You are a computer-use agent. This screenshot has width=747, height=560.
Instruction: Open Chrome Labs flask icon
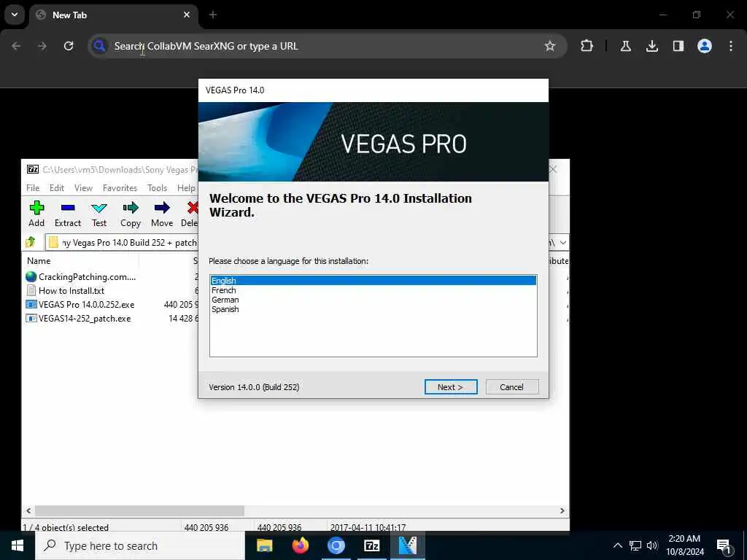[625, 46]
